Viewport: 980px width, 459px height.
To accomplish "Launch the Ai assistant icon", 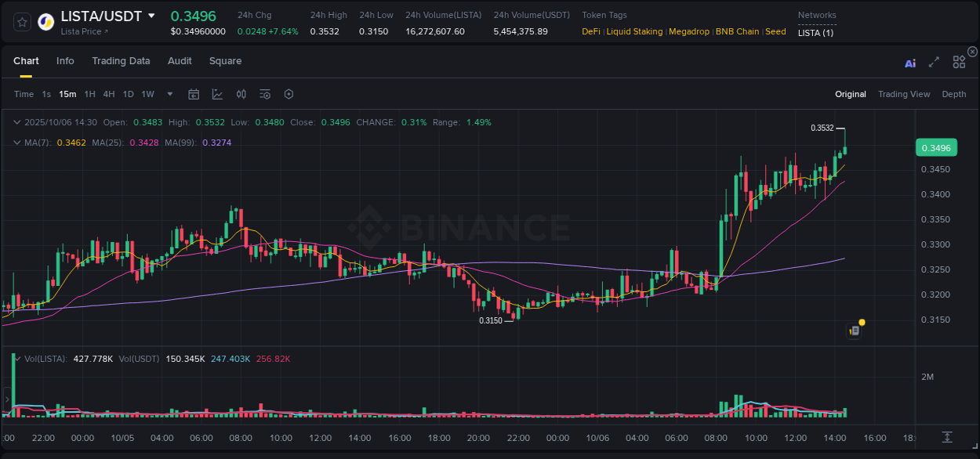I will coord(910,62).
